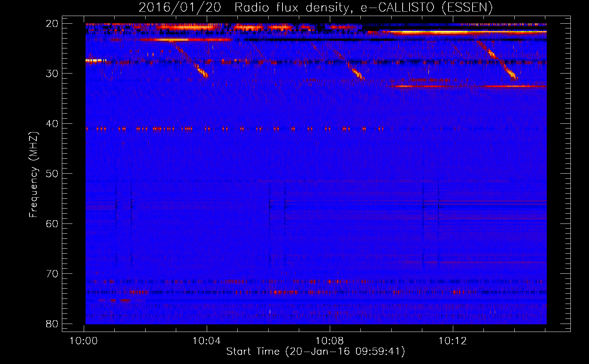Click the Frequency (MHZ) axis label
589x364 pixels.
tap(33, 175)
